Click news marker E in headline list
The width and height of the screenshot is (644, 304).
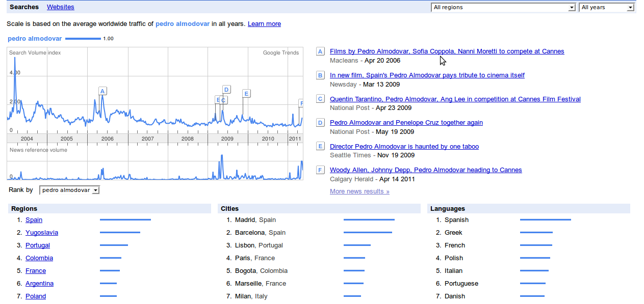320,146
